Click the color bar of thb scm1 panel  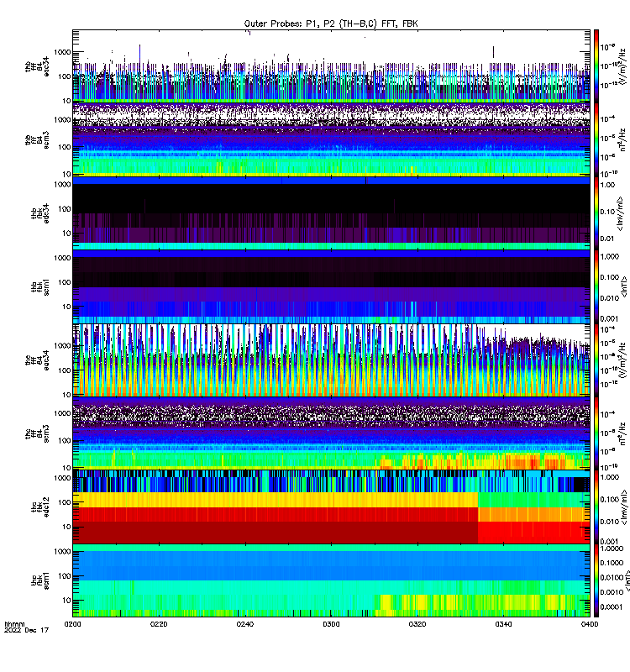click(x=596, y=286)
